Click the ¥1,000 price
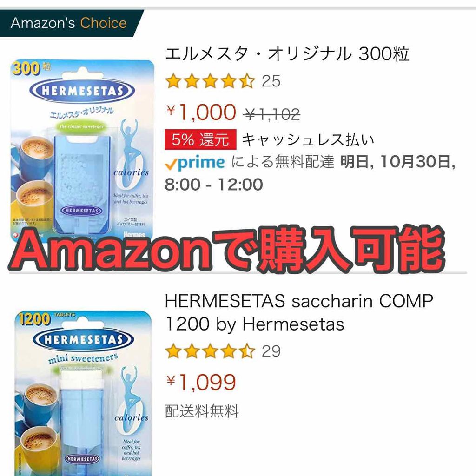This screenshot has width=476, height=476. tap(201, 112)
